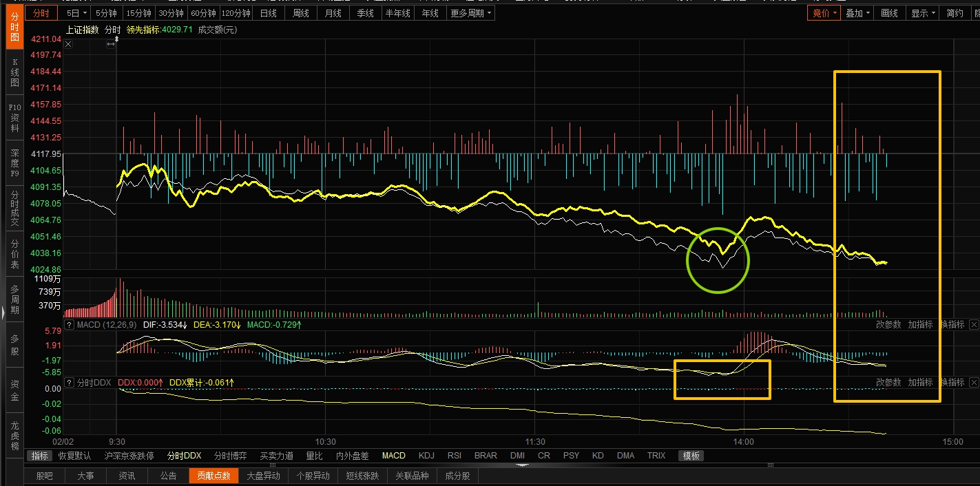Screen dimensions: 980x486
Task: Toggle the KDJ indicator
Action: (427, 456)
